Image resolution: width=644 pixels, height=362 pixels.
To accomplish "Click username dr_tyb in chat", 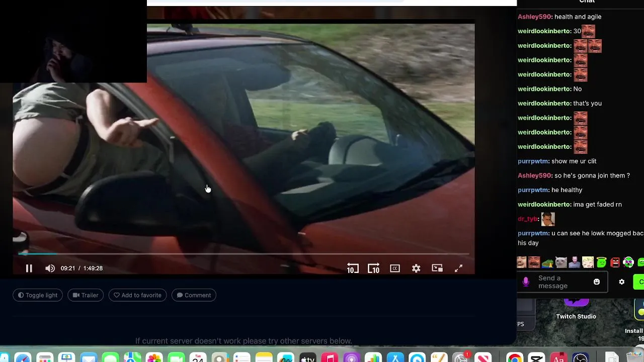I will (x=528, y=219).
